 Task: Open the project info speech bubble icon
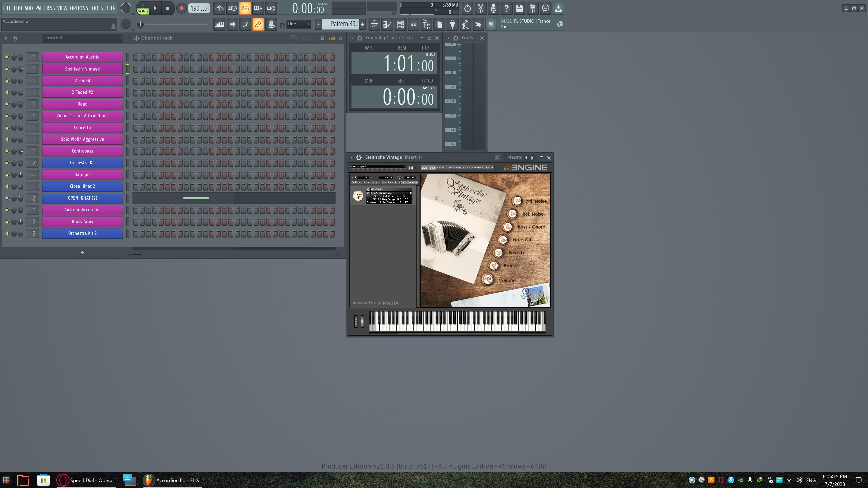pyautogui.click(x=545, y=8)
